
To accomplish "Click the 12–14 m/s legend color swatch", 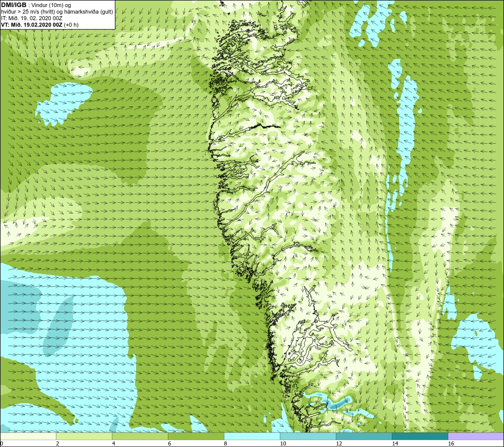I will (364, 436).
